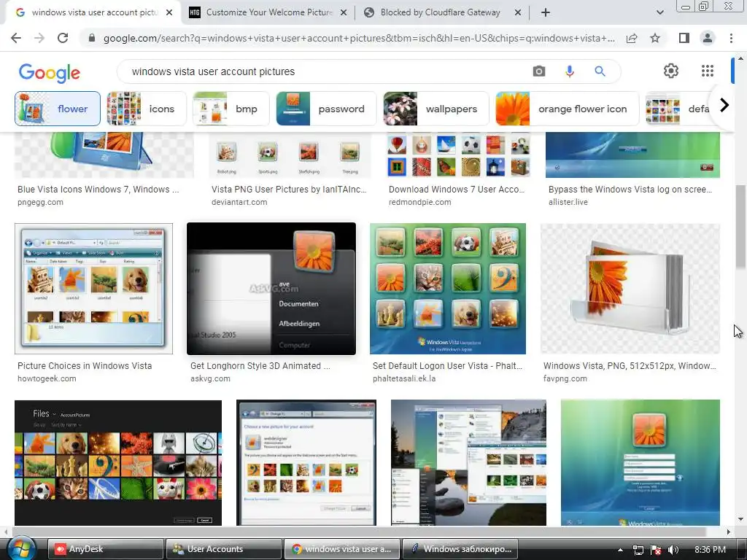747x560 pixels.
Task: Close the Blocked by Cloudflare Gateway tab
Action: pos(518,13)
